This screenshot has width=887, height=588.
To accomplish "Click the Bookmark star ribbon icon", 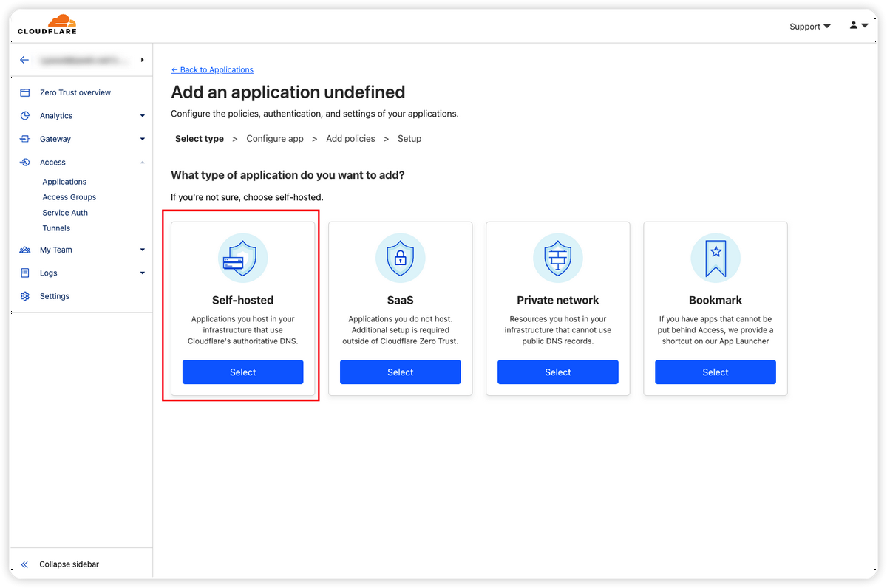I will [715, 258].
